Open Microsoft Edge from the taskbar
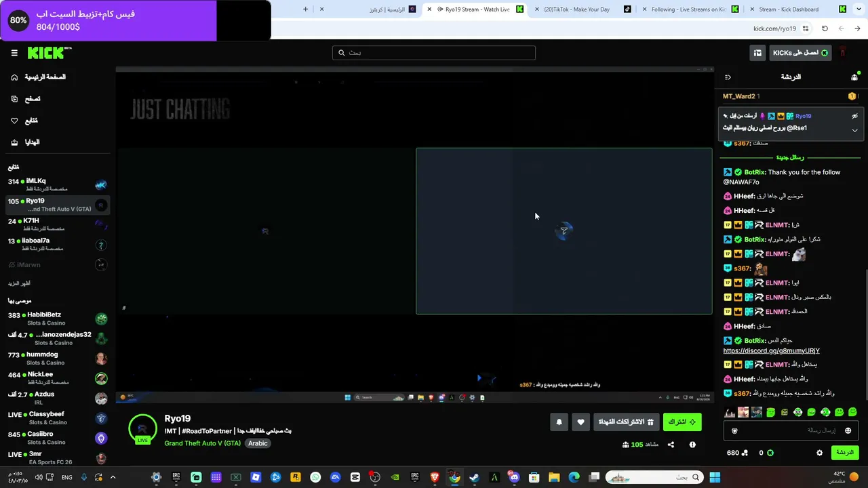868x488 pixels. tap(574, 477)
